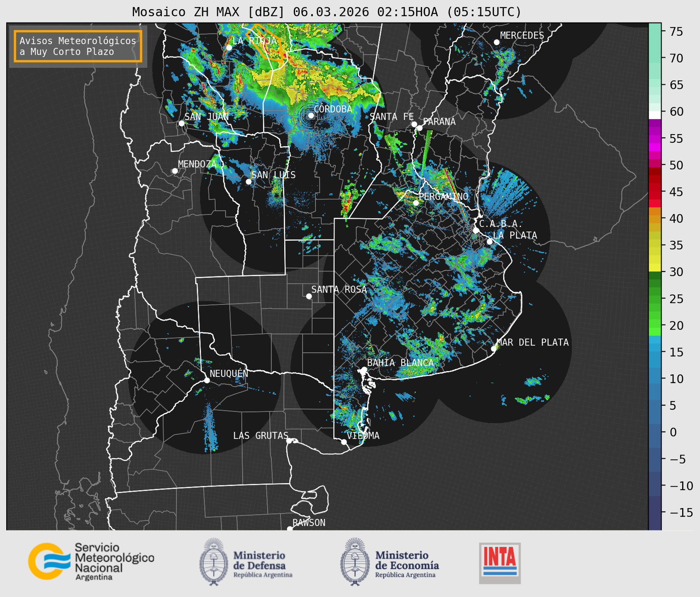Click the PARANÁ city label

[x=439, y=121]
